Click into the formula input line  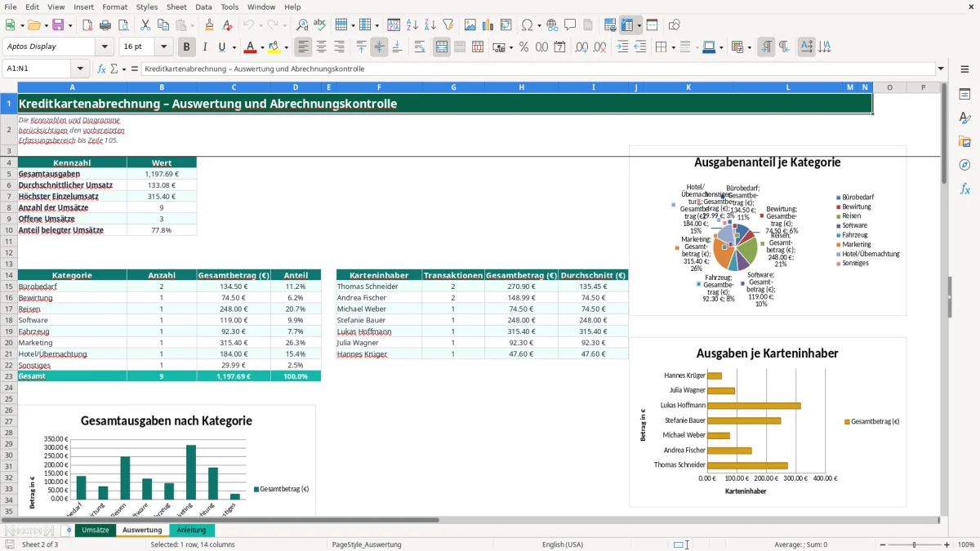(x=538, y=69)
